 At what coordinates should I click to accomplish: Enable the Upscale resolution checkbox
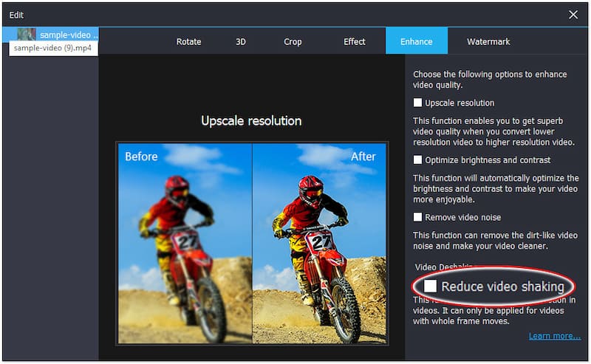click(x=418, y=103)
